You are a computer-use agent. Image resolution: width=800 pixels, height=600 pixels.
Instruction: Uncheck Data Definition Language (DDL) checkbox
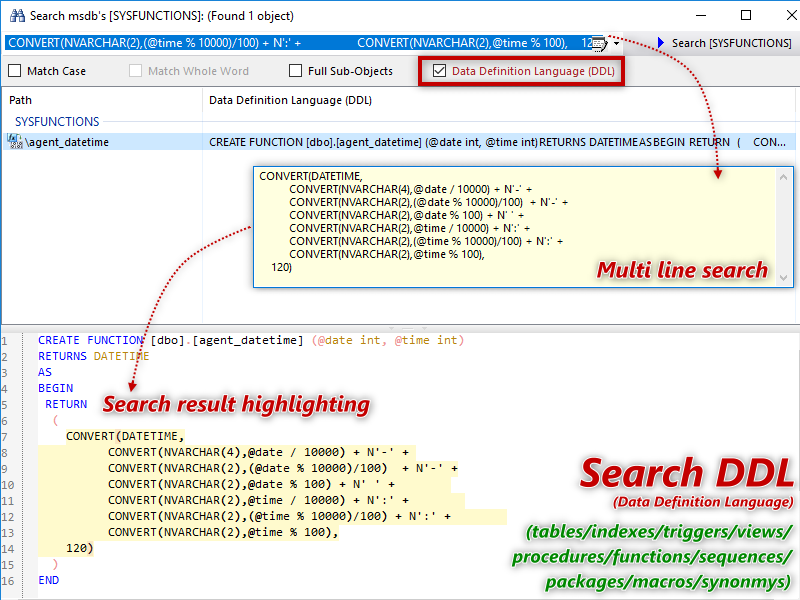(x=439, y=71)
